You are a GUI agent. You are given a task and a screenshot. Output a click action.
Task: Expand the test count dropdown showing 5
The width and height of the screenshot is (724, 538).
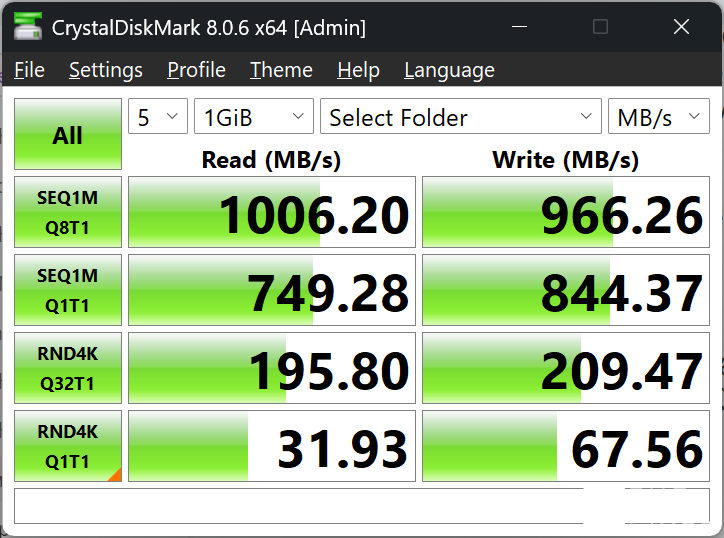[158, 116]
